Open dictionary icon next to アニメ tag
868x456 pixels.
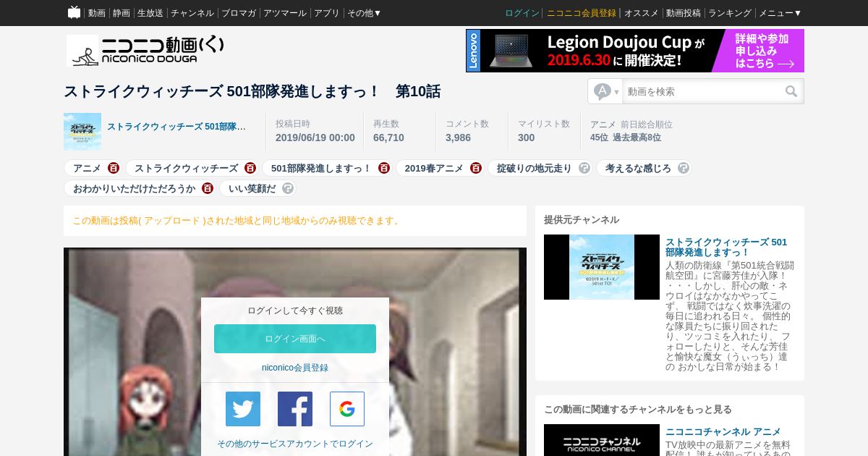114,168
